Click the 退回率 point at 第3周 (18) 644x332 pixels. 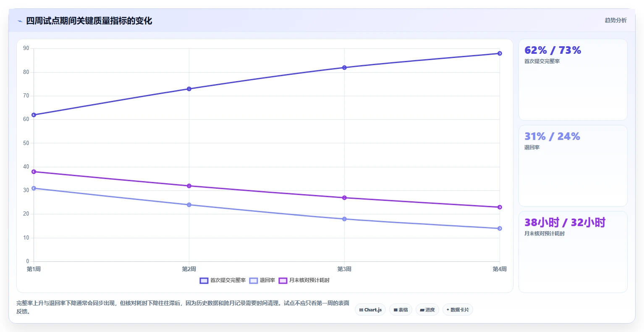click(344, 219)
